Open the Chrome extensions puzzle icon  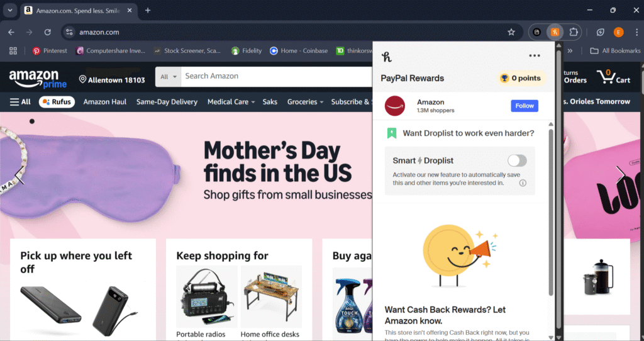[574, 32]
